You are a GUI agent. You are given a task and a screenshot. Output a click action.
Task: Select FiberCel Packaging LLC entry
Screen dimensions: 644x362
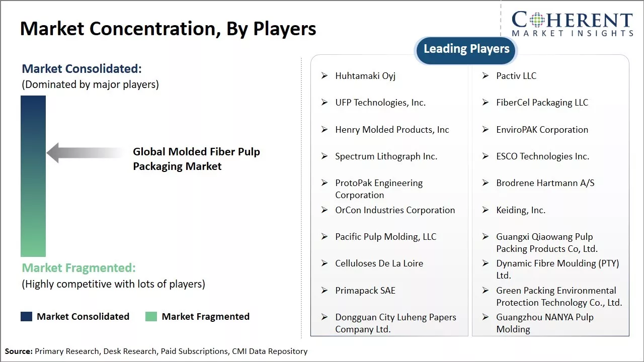pyautogui.click(x=542, y=103)
